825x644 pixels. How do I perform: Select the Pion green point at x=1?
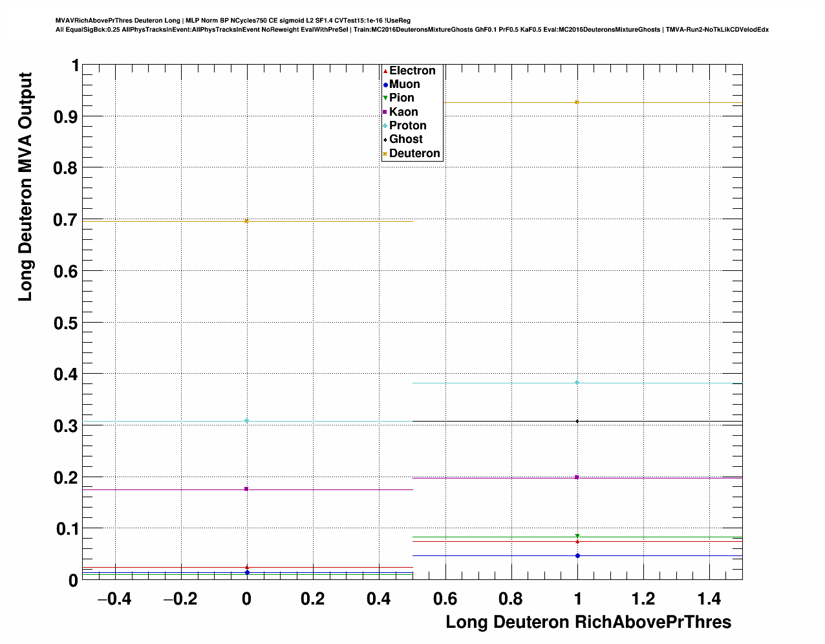(x=577, y=536)
